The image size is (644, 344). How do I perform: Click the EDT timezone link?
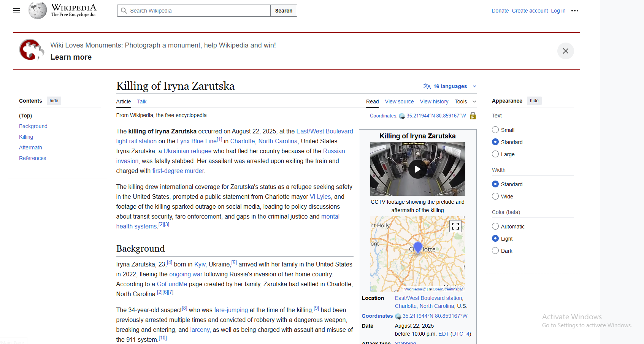[443, 334]
